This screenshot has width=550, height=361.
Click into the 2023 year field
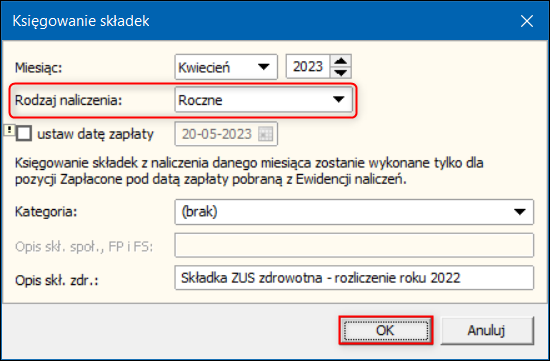coord(308,67)
